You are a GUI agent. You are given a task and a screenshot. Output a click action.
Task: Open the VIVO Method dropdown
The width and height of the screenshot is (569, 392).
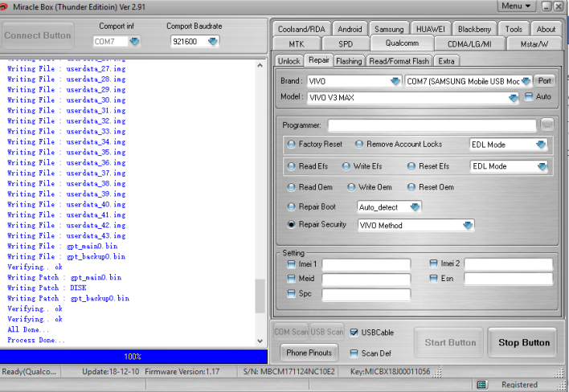point(468,226)
